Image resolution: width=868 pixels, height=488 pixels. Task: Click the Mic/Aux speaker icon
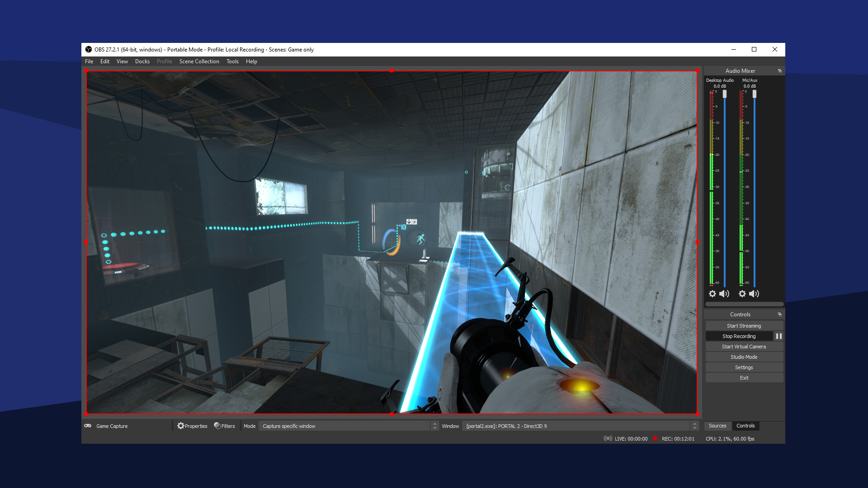coord(755,294)
